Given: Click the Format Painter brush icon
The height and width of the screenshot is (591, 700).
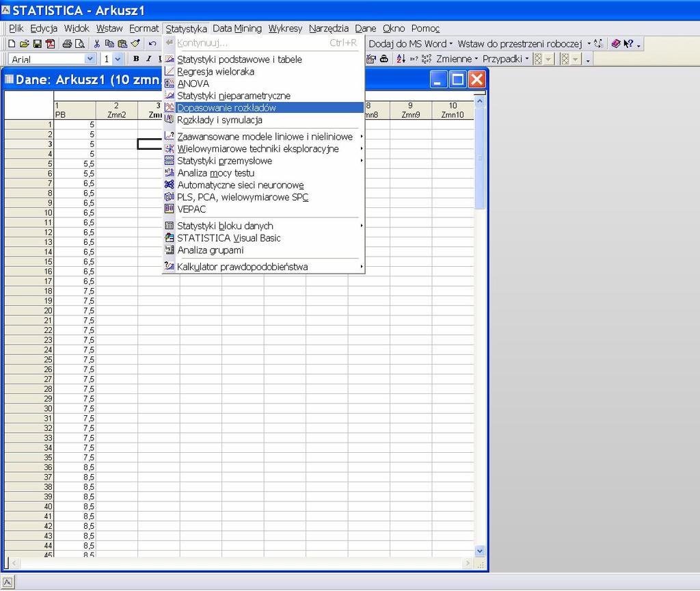Looking at the screenshot, I should tap(136, 44).
